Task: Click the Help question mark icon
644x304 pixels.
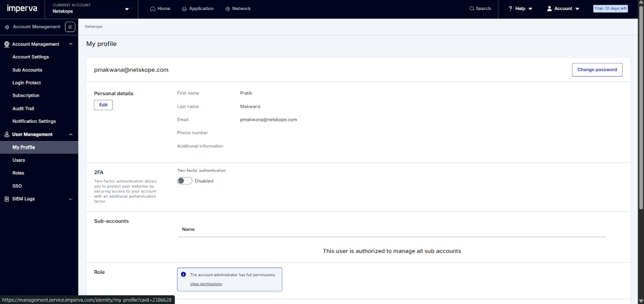Action: [510, 9]
